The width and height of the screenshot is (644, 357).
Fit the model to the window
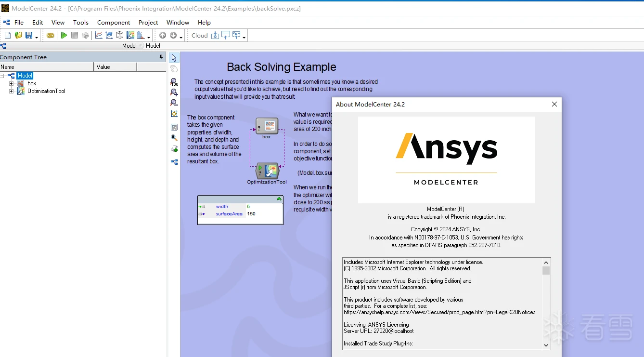pos(174,114)
